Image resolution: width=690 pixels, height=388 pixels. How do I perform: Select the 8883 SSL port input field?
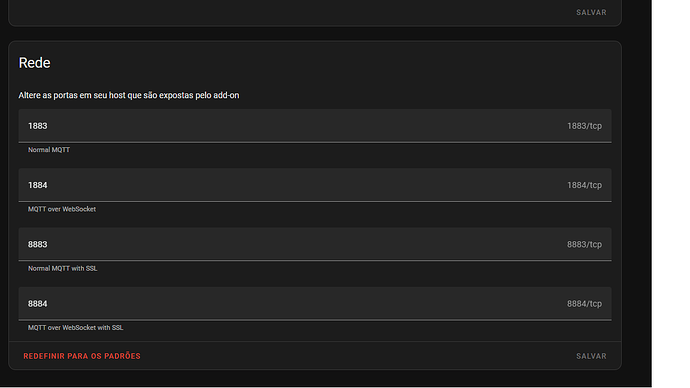click(x=315, y=244)
